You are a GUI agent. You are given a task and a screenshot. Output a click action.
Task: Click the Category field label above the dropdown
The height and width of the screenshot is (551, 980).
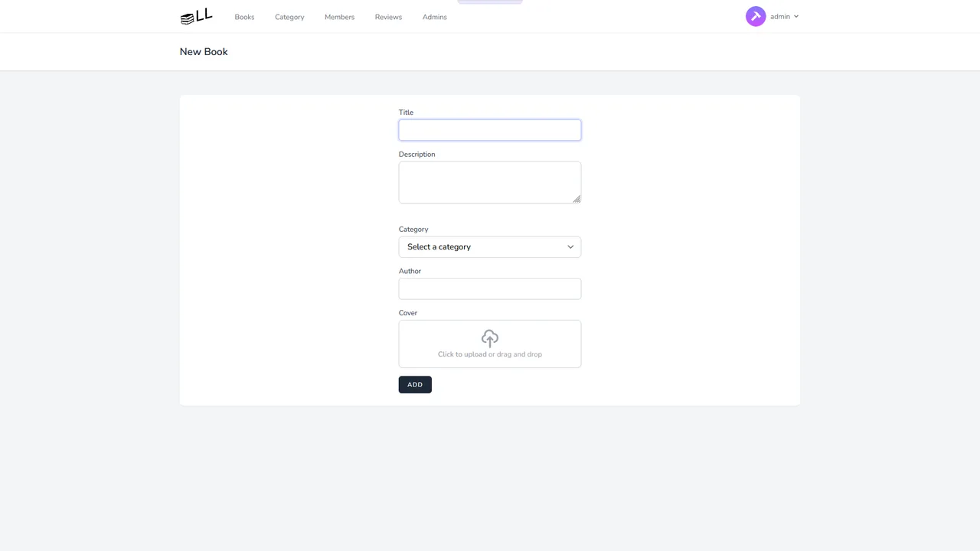click(413, 230)
